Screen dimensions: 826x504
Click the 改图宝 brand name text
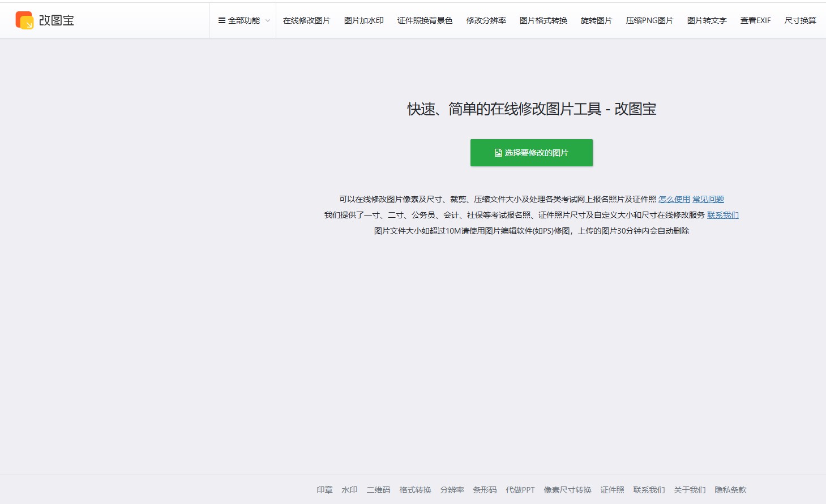click(57, 20)
